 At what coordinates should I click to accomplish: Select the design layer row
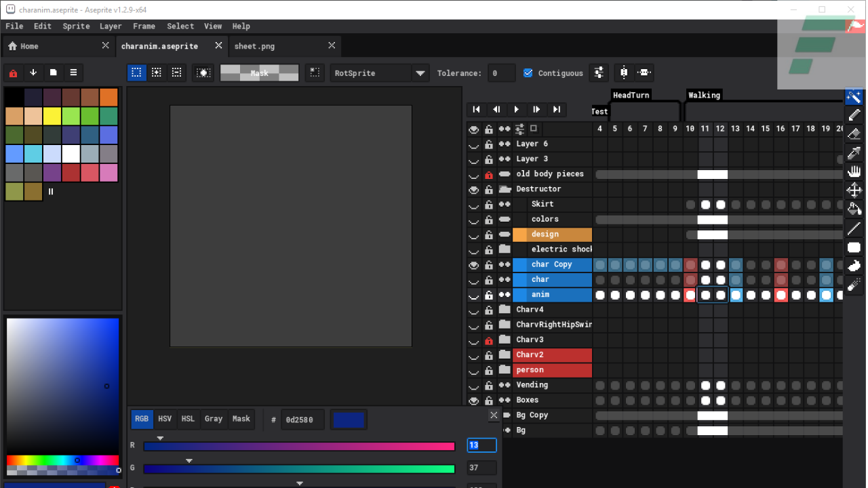pos(552,235)
